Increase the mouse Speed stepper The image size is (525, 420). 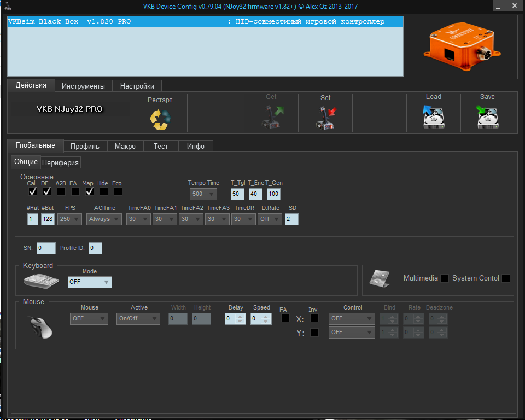[266, 316]
